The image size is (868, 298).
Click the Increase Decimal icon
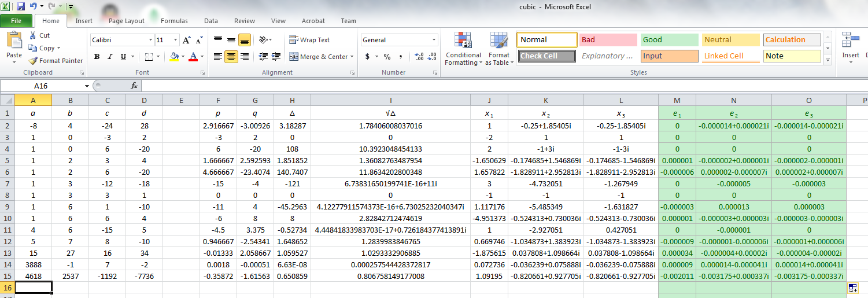419,57
